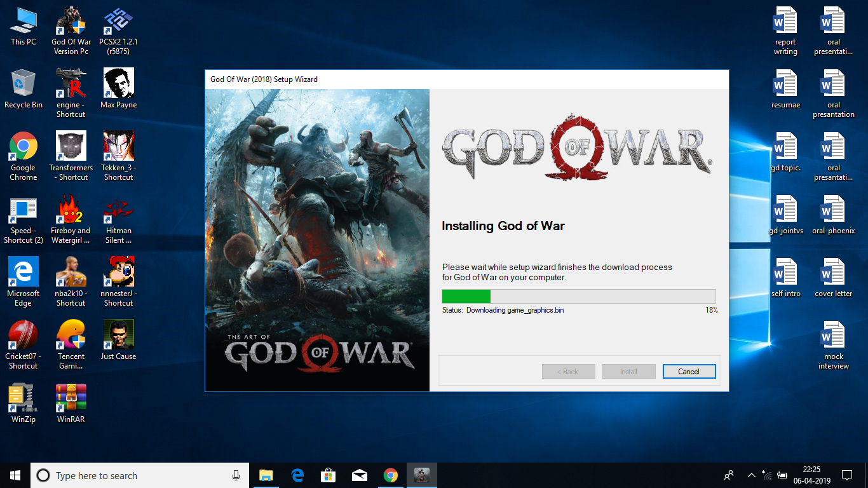Select the WinZip desktop icon
Screen dimensions: 868x488
click(x=24, y=403)
